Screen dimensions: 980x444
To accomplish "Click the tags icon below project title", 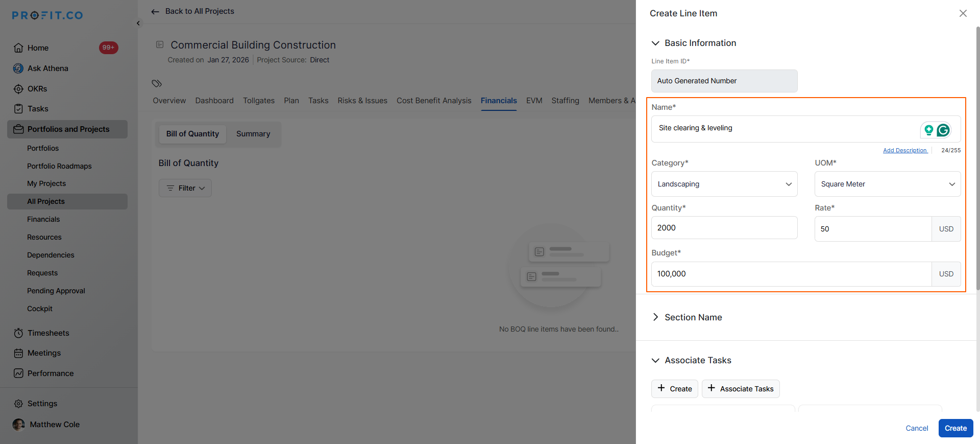I will point(157,83).
